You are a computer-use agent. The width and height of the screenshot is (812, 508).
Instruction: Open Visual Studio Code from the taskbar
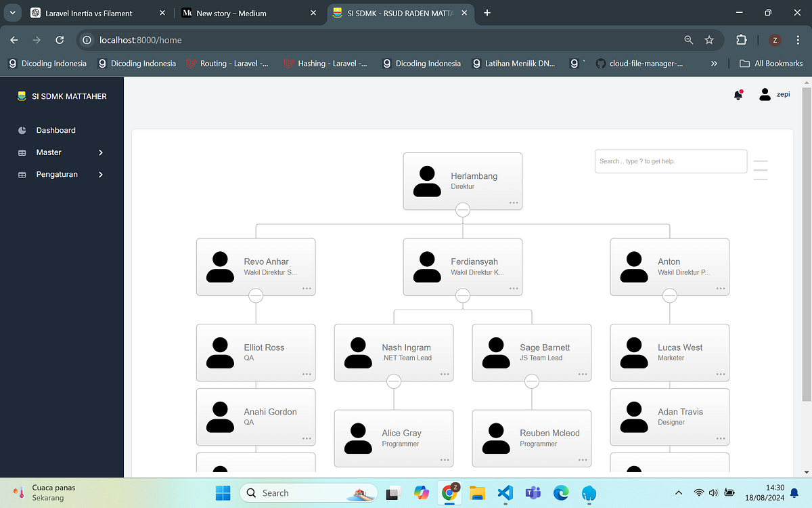(x=505, y=492)
